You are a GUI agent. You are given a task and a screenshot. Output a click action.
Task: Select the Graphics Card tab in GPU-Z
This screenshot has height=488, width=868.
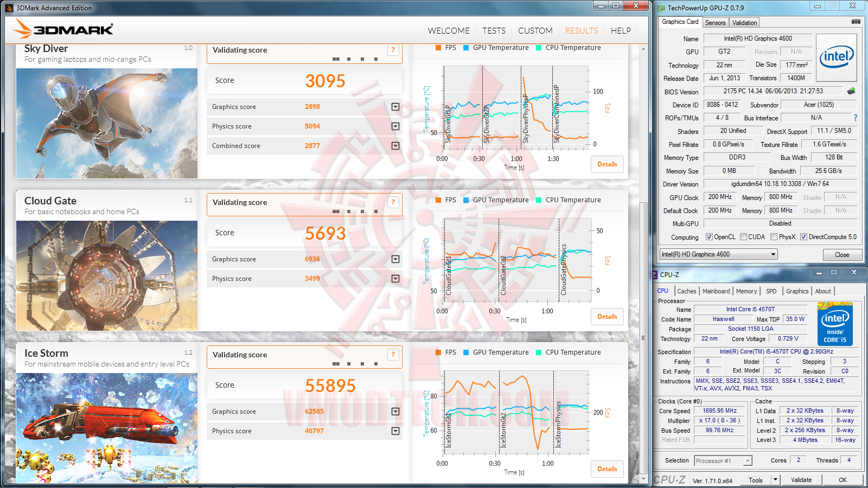[680, 22]
